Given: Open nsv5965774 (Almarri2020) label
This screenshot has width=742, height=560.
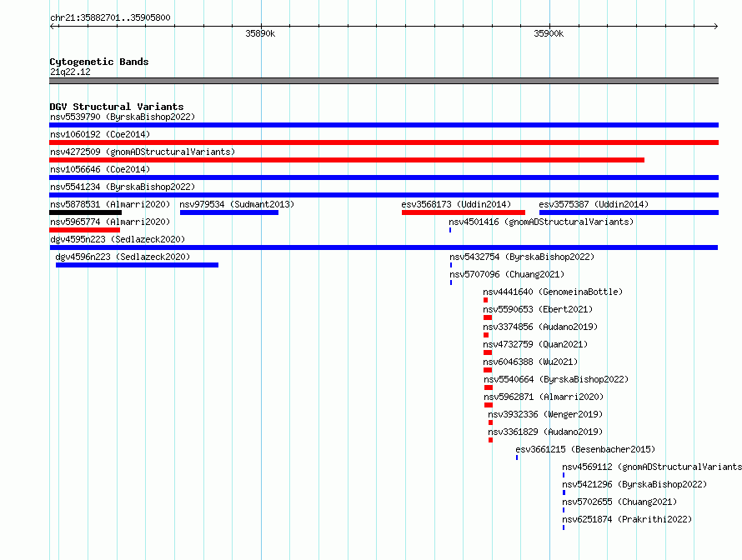Looking at the screenshot, I should (110, 222).
